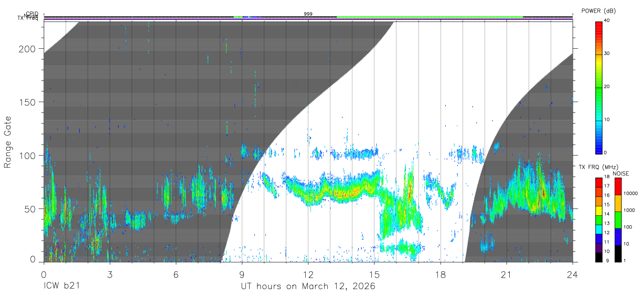Click the red top of the POWER colorbar
This screenshot has width=644, height=297.
(599, 27)
